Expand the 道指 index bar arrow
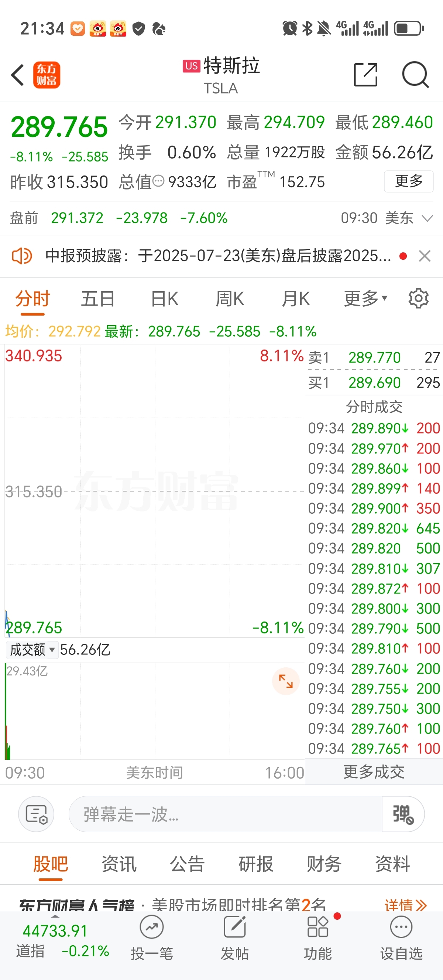This screenshot has height=980, width=443. pos(55,916)
